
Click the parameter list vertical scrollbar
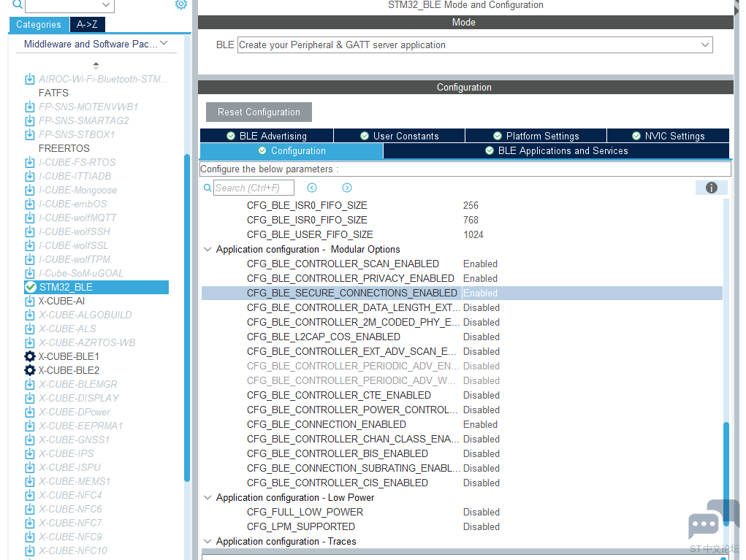click(x=726, y=473)
